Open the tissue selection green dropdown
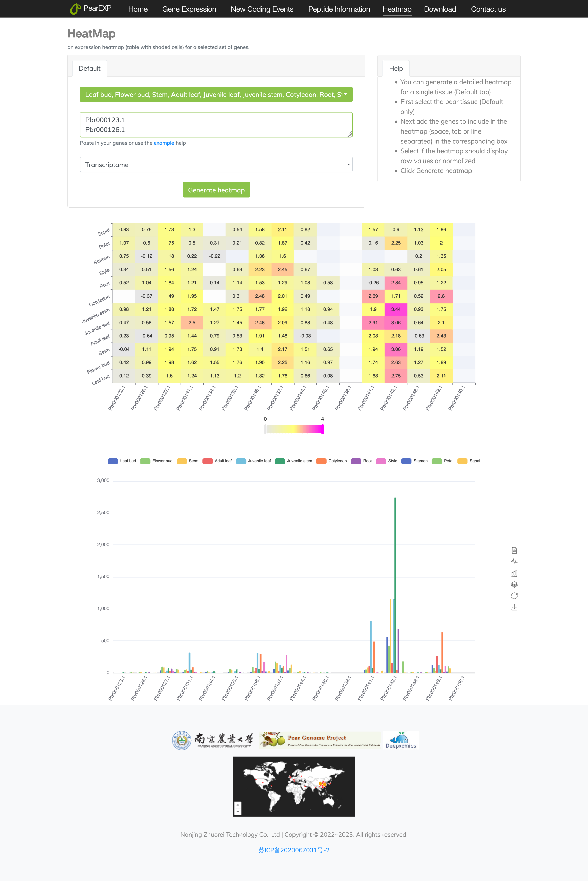Image resolution: width=588 pixels, height=881 pixels. (x=216, y=95)
